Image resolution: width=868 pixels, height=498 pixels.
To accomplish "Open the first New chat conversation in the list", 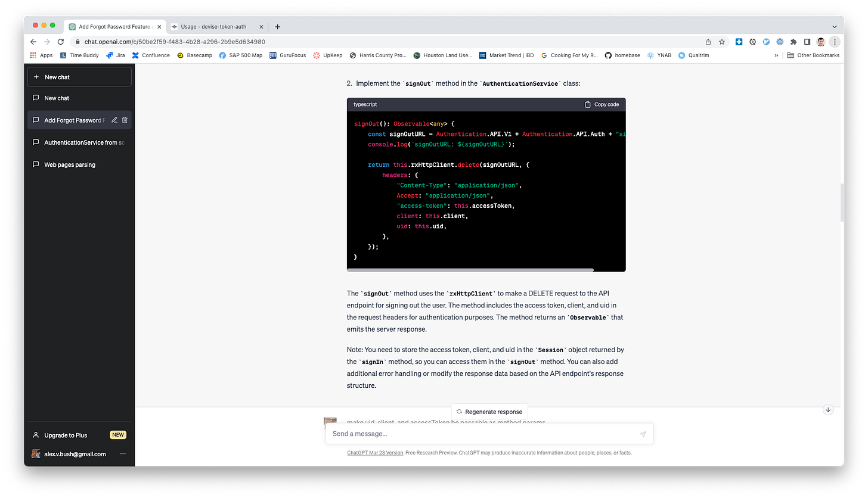I will point(79,98).
